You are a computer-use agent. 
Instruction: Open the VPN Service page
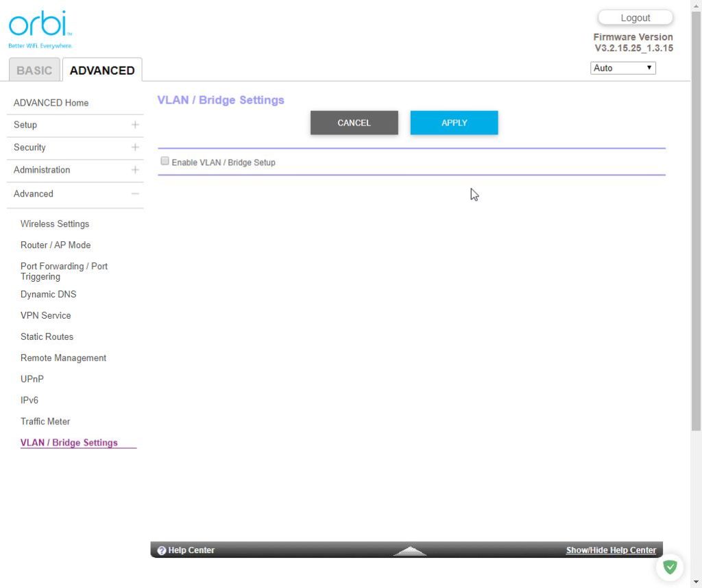pos(46,316)
